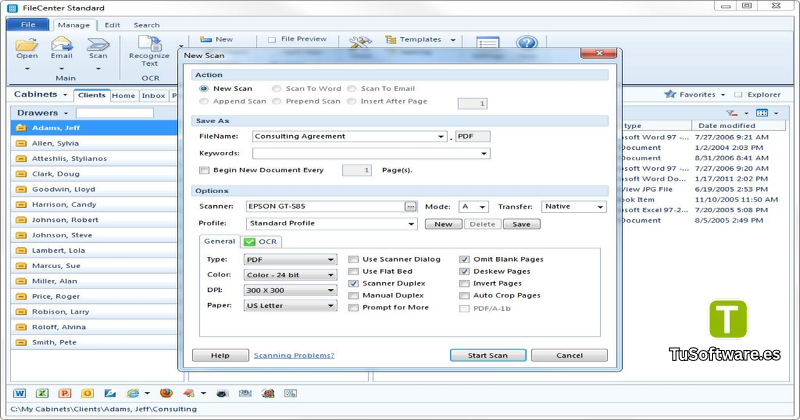
Task: Click the Templates icon in the ribbon
Action: 391,39
